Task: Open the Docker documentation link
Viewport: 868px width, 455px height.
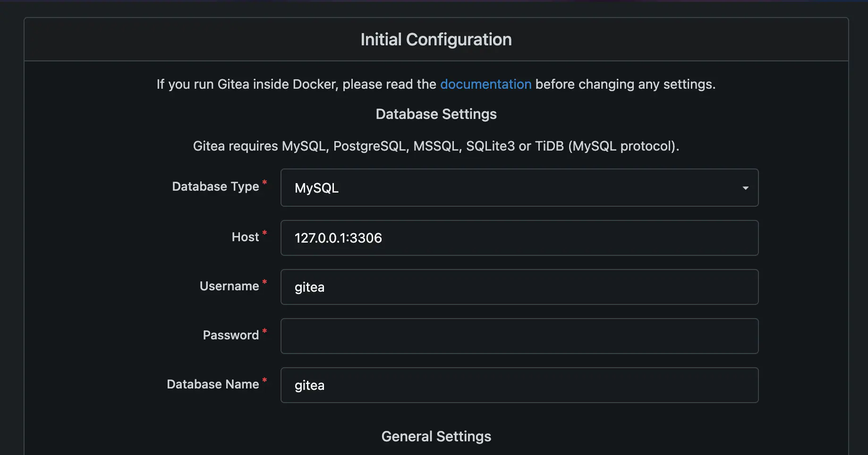Action: [485, 84]
